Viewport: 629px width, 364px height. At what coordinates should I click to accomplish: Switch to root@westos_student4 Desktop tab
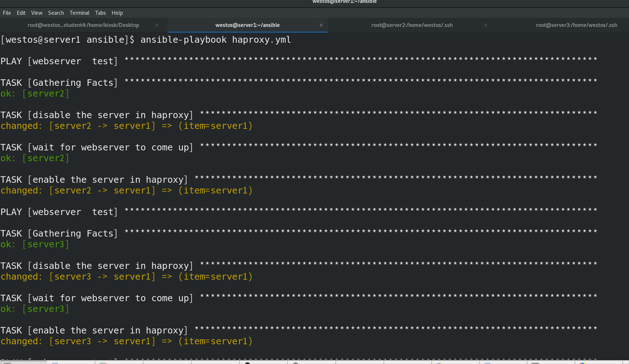coord(83,25)
